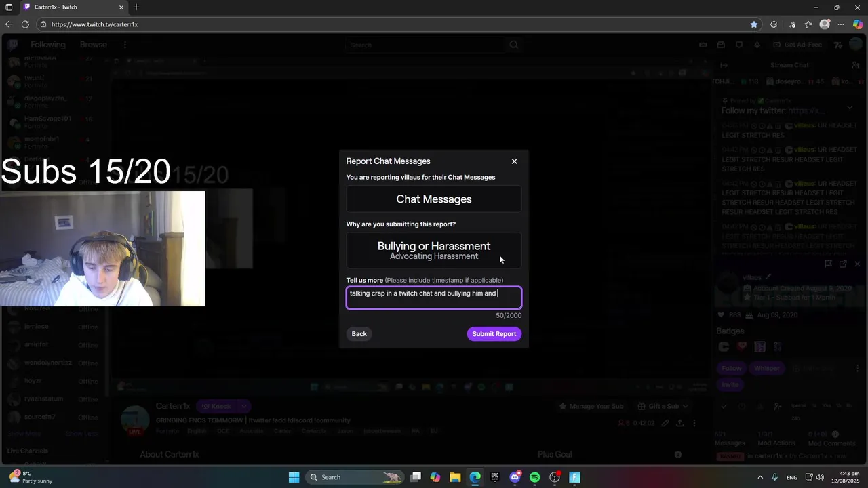Click the Twitch search magnifier button

[x=514, y=45]
